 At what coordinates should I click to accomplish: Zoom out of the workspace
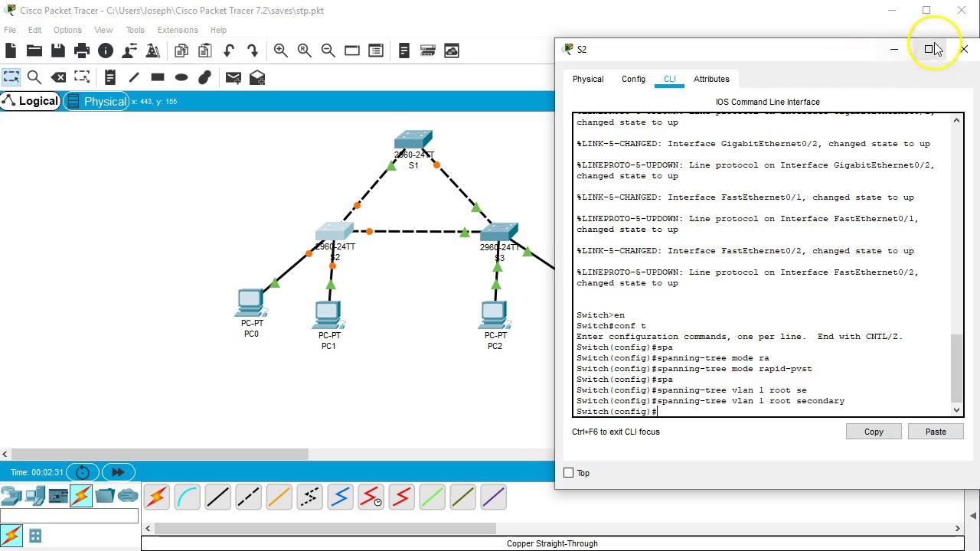click(328, 51)
